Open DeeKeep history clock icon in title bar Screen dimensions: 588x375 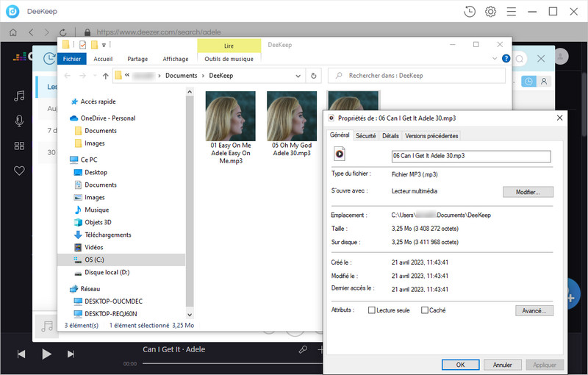coord(470,12)
